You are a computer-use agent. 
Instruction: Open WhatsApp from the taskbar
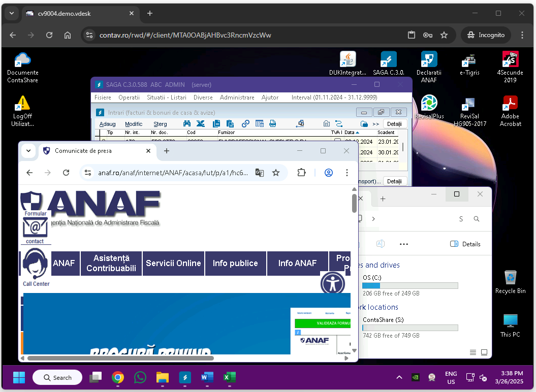(x=140, y=377)
